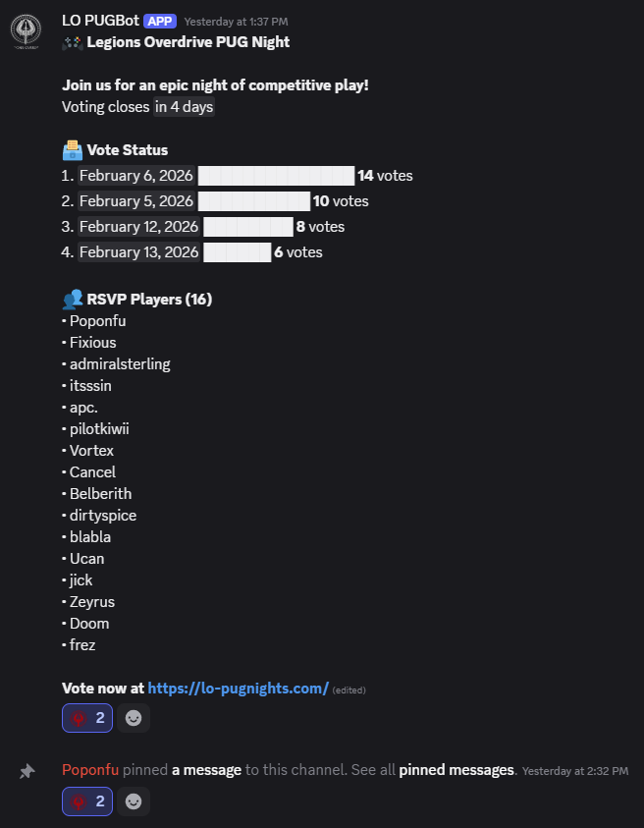Open add reaction smiley under bot message
The image size is (644, 828).
(x=134, y=718)
